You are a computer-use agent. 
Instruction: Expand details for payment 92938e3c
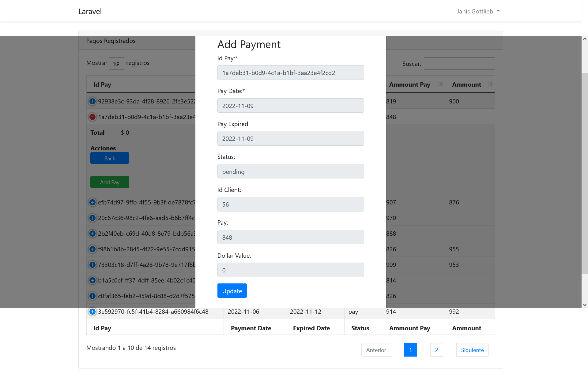pyautogui.click(x=92, y=101)
